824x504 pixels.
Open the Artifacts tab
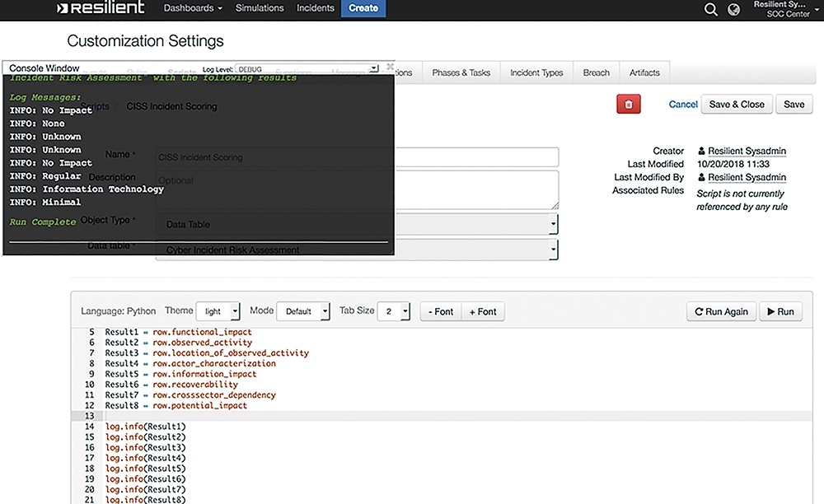(x=644, y=72)
